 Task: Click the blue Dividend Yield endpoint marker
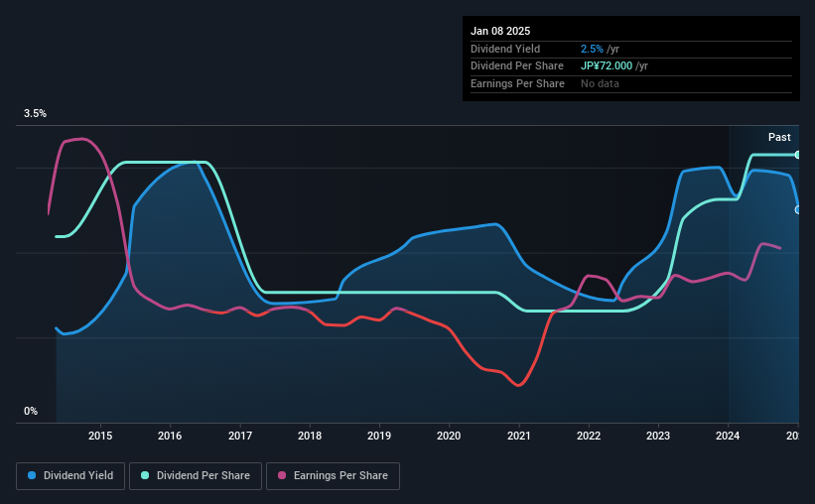798,210
